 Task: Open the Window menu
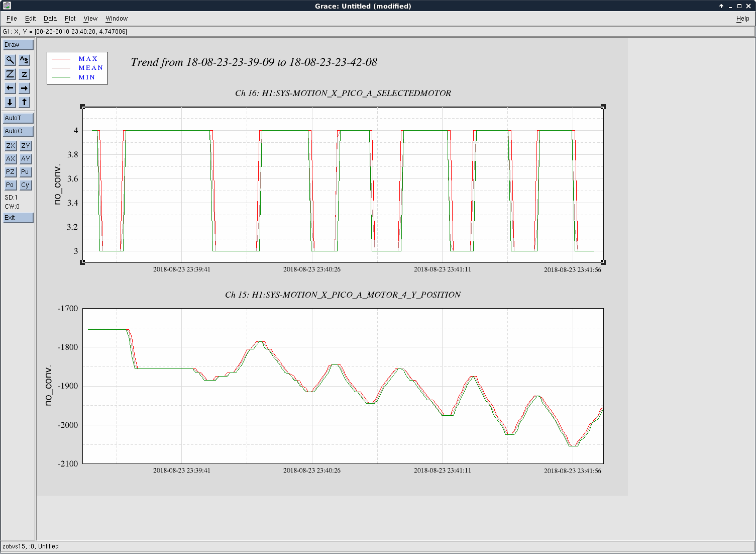click(x=117, y=19)
